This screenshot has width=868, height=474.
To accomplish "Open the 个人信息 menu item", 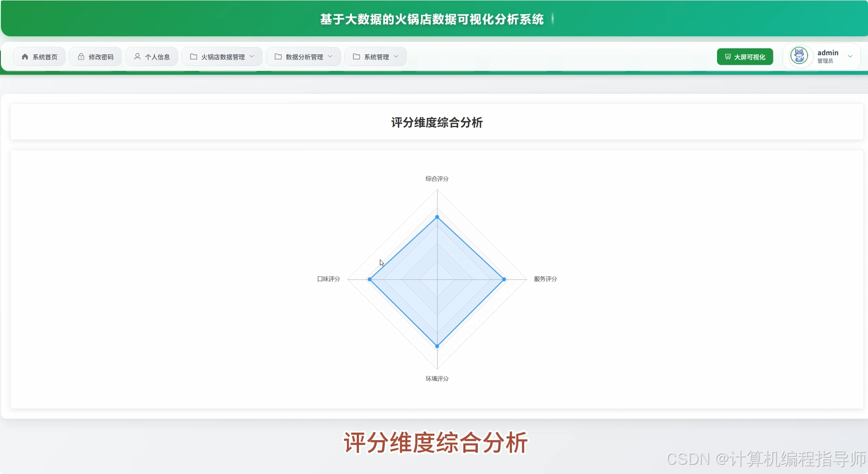I will click(152, 57).
